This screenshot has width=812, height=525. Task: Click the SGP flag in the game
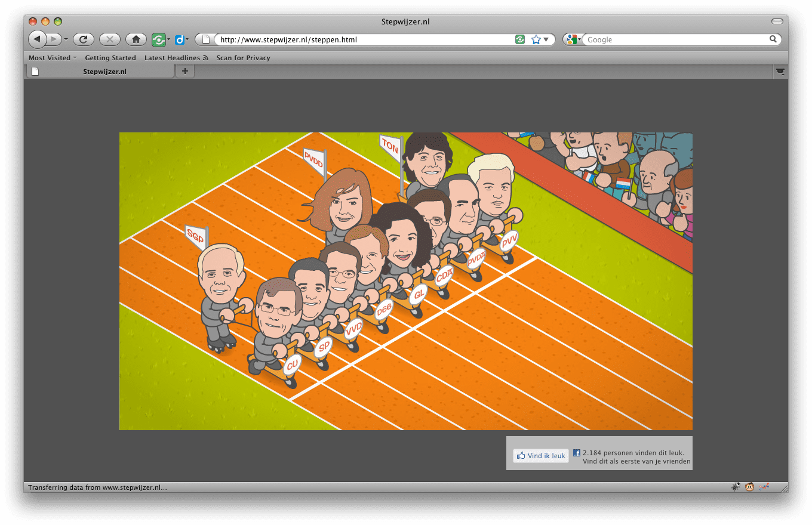pyautogui.click(x=196, y=237)
